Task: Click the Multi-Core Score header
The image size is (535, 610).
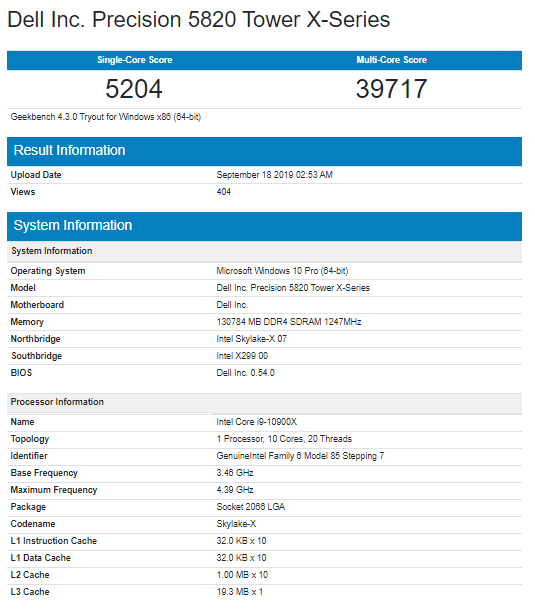Action: [391, 60]
